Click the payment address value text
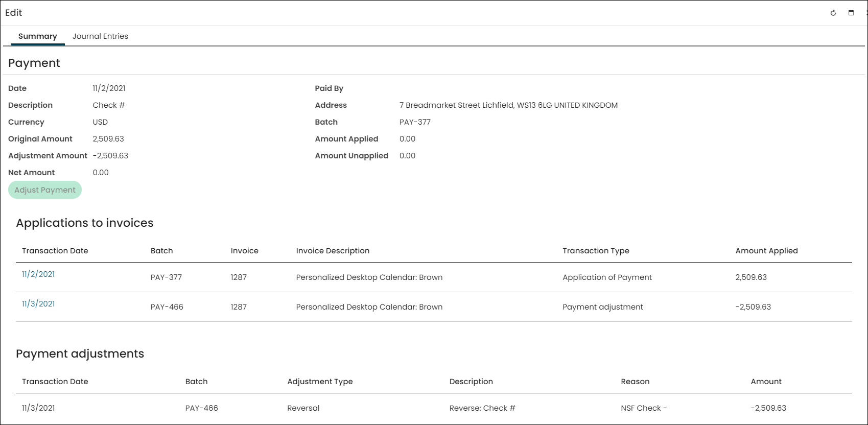 (508, 105)
